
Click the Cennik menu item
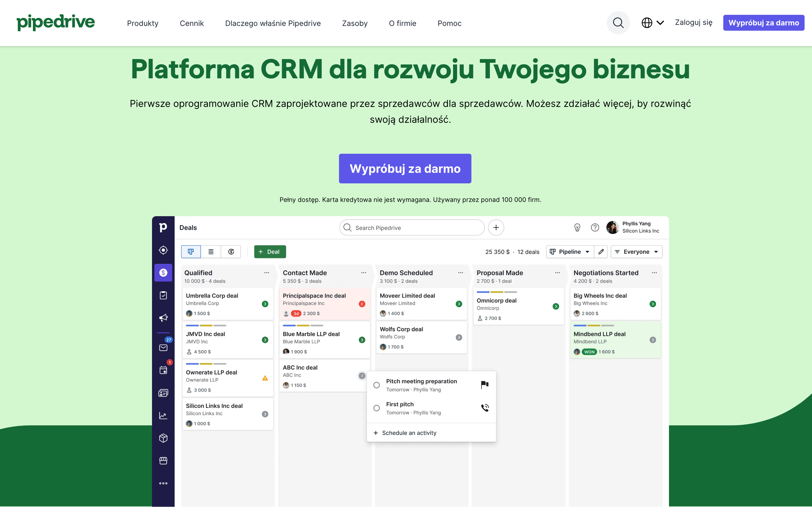pyautogui.click(x=192, y=23)
